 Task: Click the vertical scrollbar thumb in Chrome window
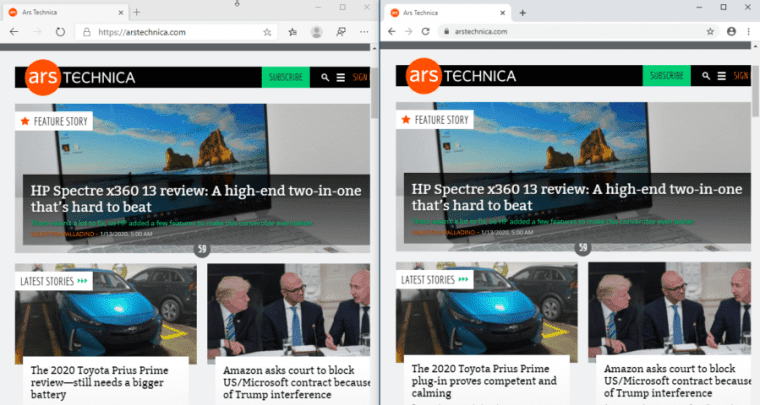click(755, 92)
